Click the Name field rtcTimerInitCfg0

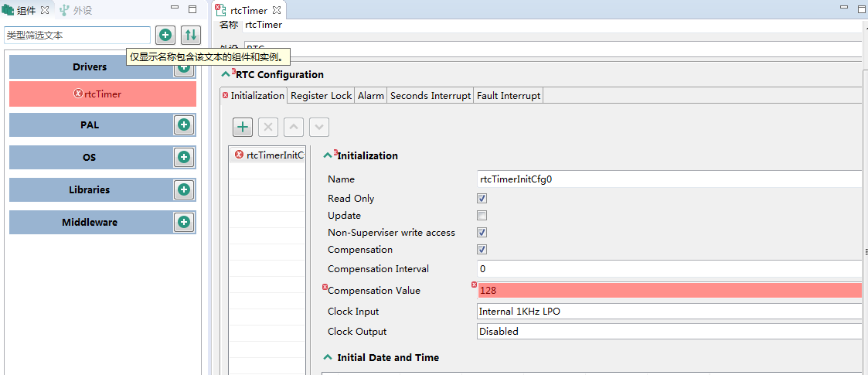(669, 179)
